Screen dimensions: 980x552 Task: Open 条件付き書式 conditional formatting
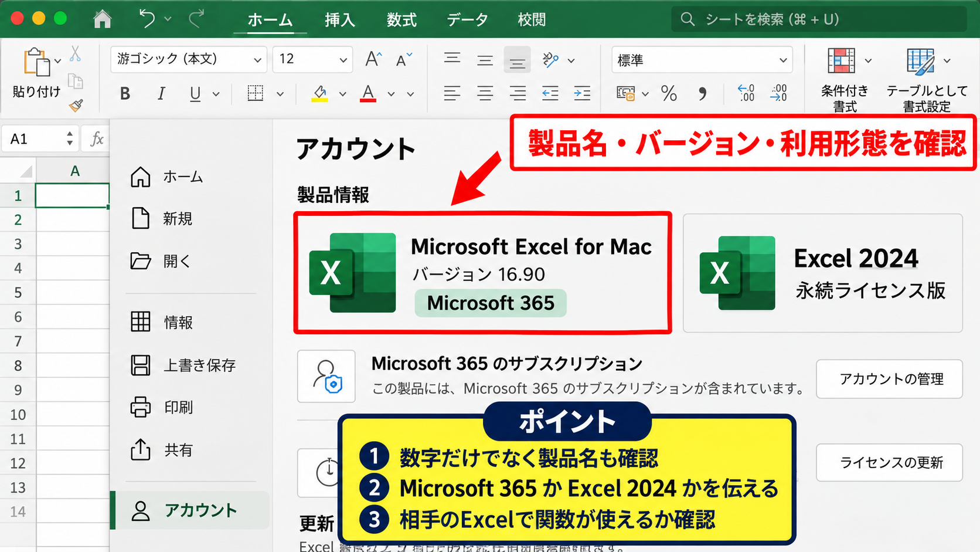coord(845,80)
